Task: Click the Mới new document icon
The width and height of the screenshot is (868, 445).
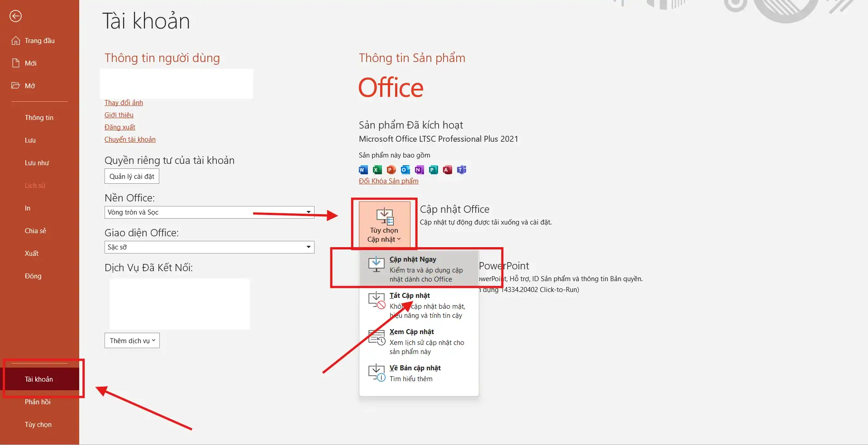Action: (x=16, y=63)
